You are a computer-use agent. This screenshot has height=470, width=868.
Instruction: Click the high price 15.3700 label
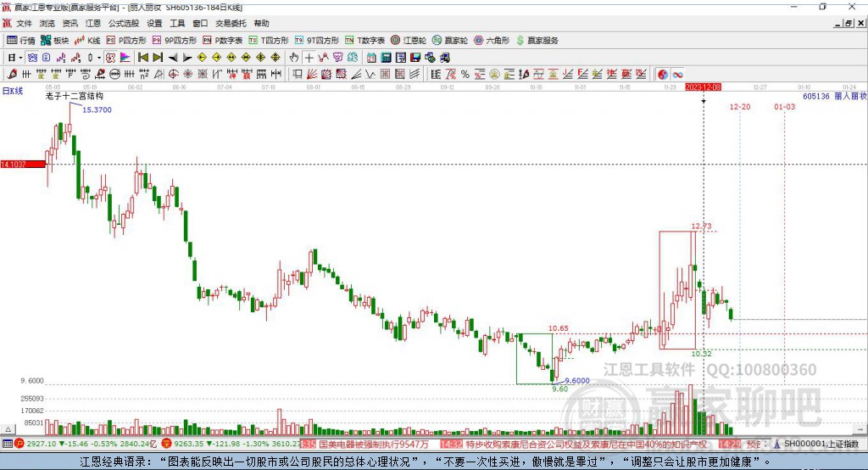coord(97,109)
